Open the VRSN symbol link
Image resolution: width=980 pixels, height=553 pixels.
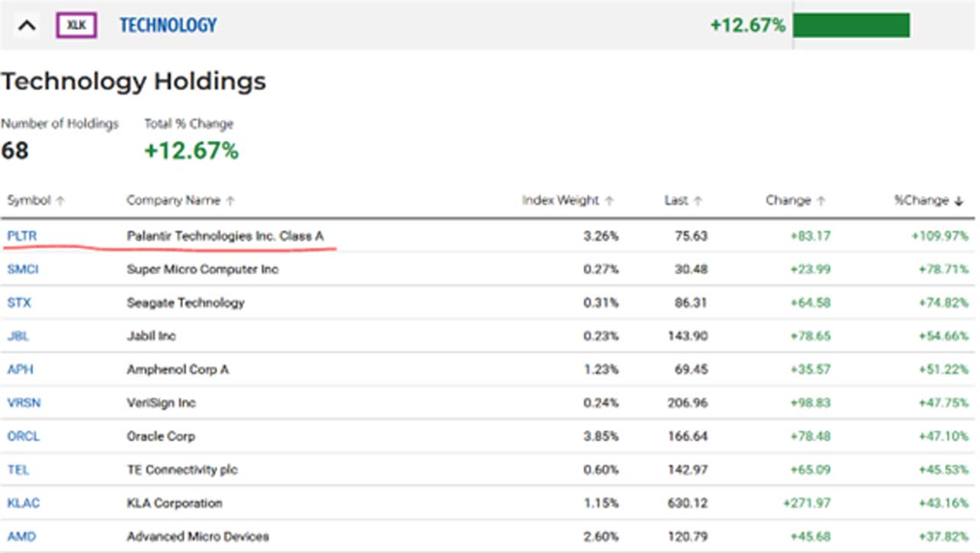(x=23, y=403)
